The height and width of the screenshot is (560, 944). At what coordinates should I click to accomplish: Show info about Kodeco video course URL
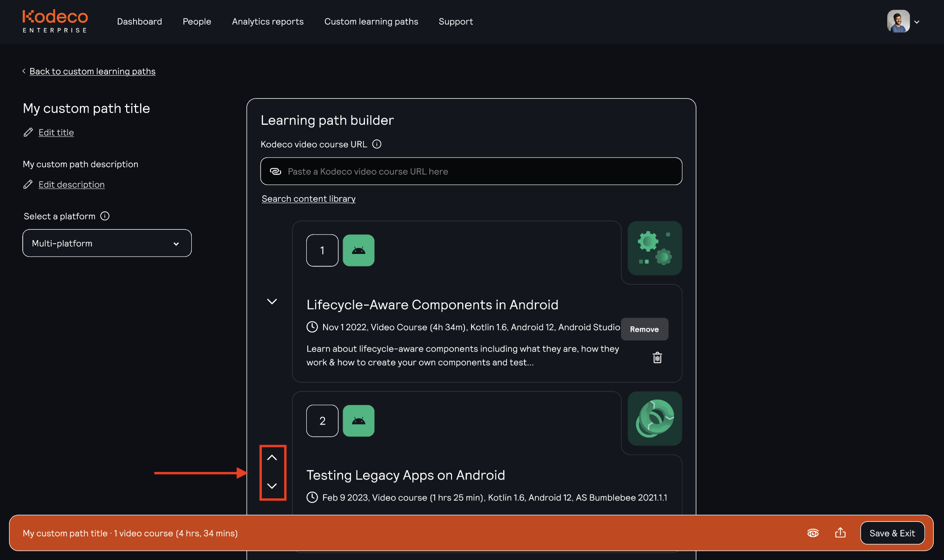coord(377,144)
